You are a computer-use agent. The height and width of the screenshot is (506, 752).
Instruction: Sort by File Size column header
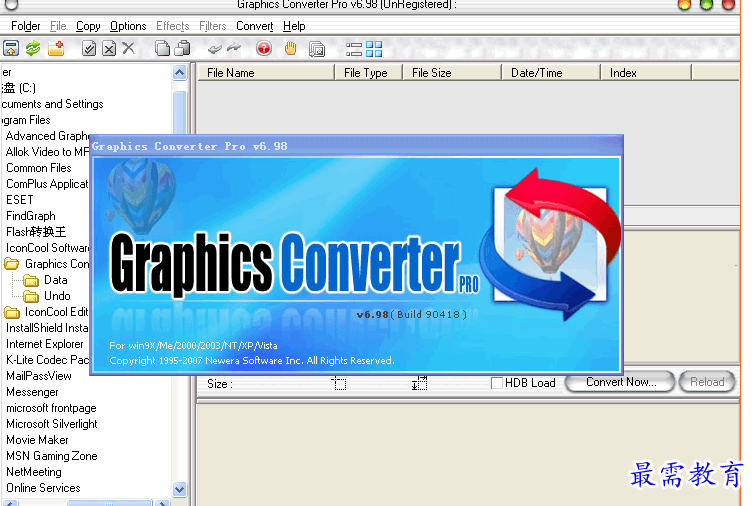coord(452,73)
